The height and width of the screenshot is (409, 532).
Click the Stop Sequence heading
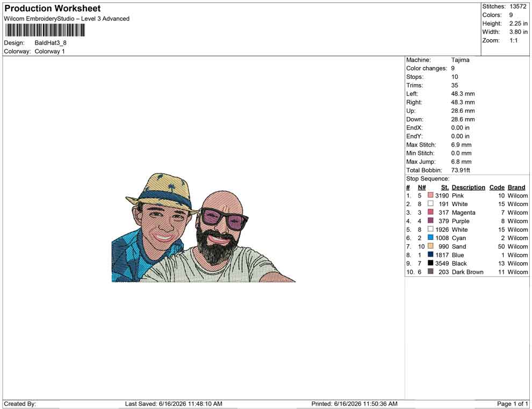tap(428, 179)
